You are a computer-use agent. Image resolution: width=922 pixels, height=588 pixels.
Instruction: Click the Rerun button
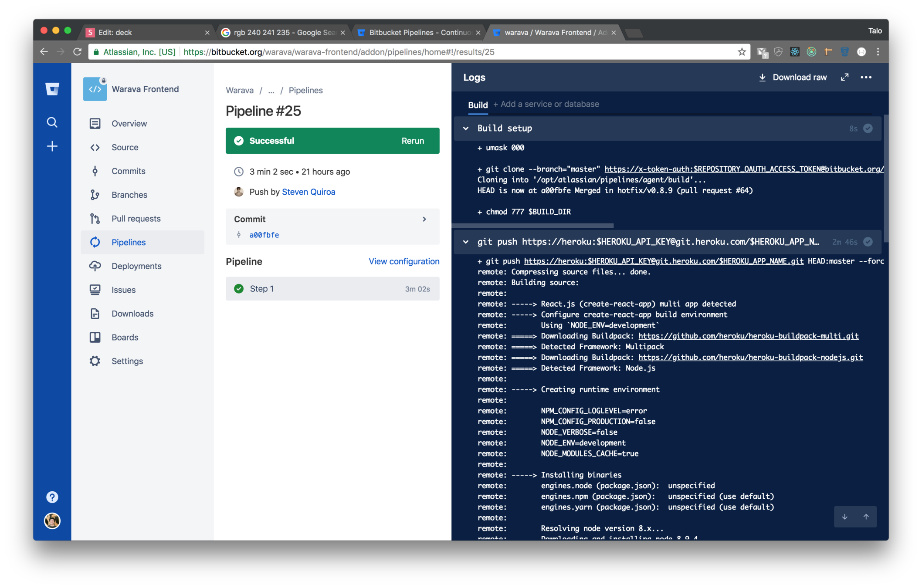click(x=412, y=141)
